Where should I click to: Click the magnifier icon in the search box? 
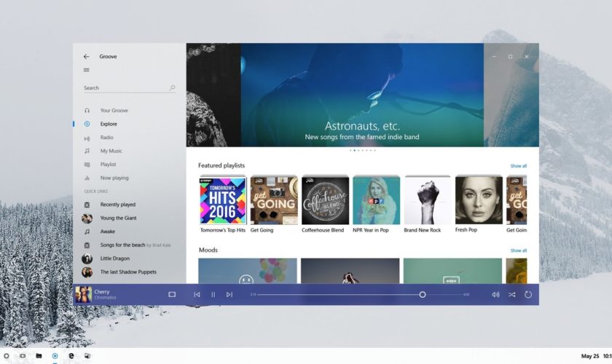(172, 88)
